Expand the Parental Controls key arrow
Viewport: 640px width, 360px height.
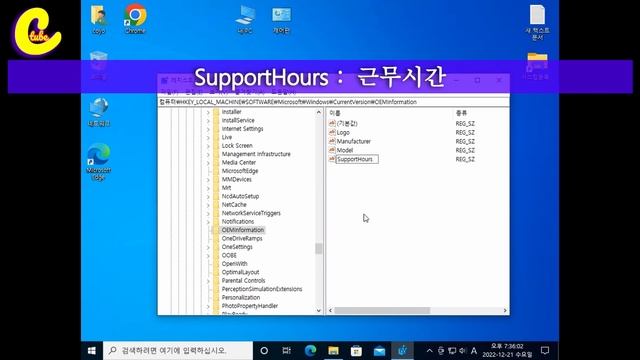(x=208, y=281)
